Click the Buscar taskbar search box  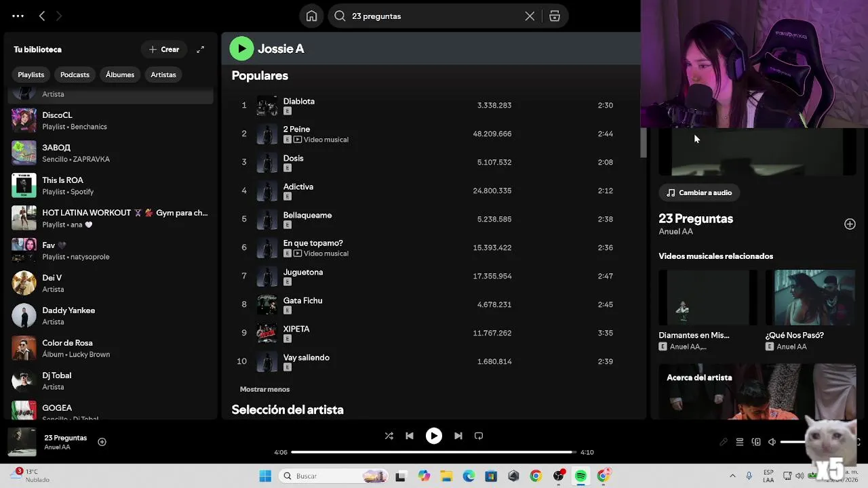point(334,476)
